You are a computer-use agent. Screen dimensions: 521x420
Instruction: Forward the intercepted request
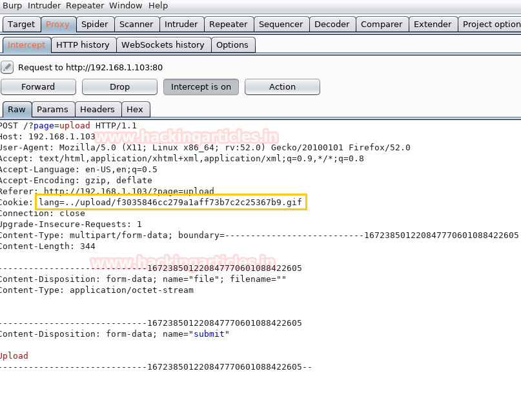point(38,87)
